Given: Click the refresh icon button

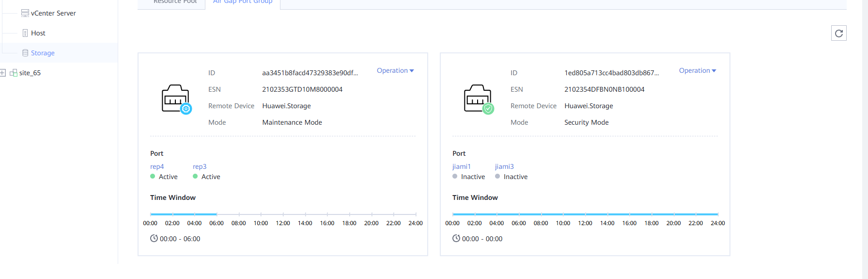Looking at the screenshot, I should tap(838, 33).
